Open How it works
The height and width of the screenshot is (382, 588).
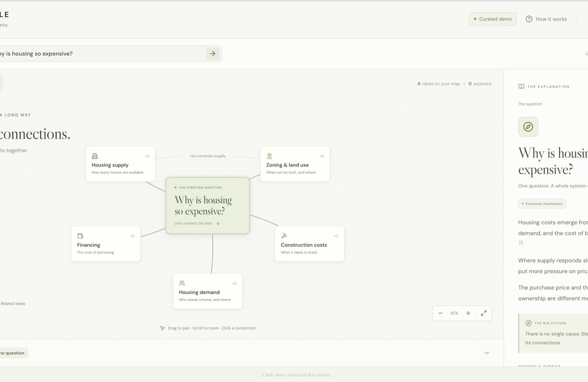click(546, 19)
